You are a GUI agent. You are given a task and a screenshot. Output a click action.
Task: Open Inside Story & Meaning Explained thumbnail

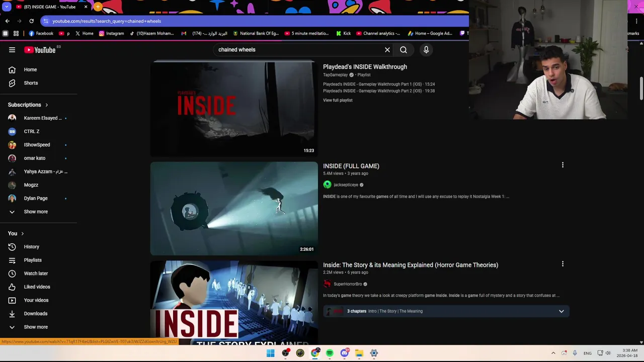click(x=234, y=302)
